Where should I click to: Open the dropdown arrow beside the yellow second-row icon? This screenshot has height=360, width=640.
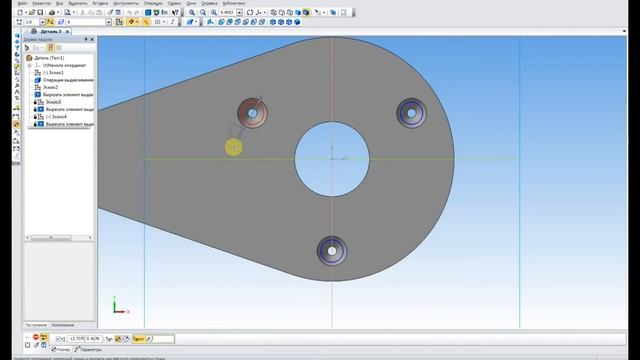[x=137, y=22]
